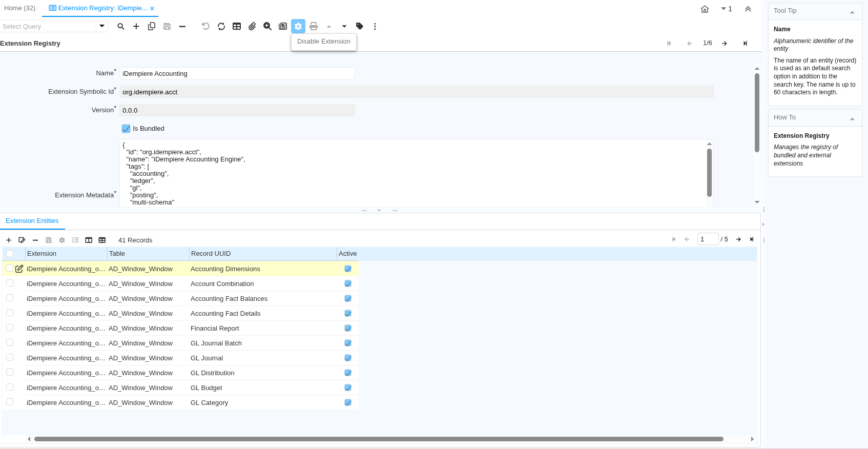This screenshot has height=449, width=868.
Task: Click the Extension column header
Action: [66, 254]
